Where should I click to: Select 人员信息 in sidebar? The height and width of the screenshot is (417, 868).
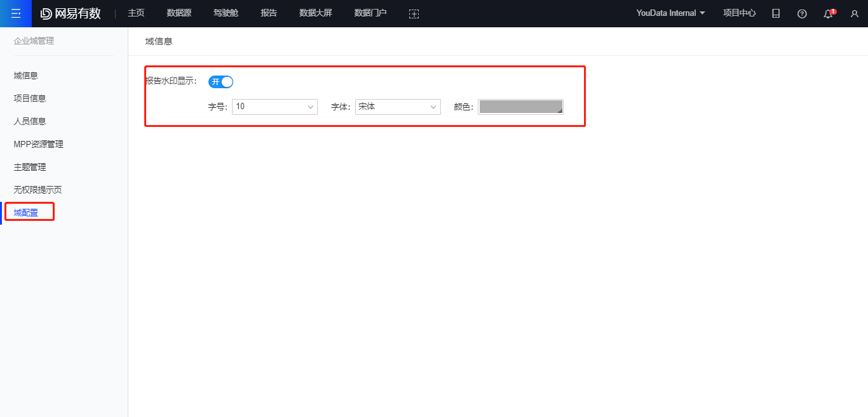pos(30,121)
